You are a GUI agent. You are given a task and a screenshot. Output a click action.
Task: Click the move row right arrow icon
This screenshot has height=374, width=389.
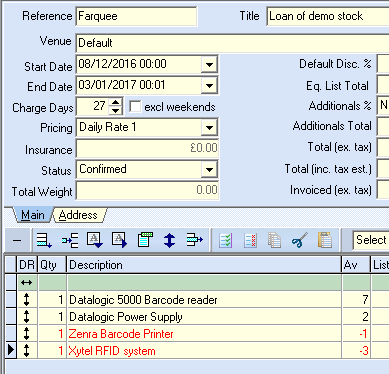point(194,240)
